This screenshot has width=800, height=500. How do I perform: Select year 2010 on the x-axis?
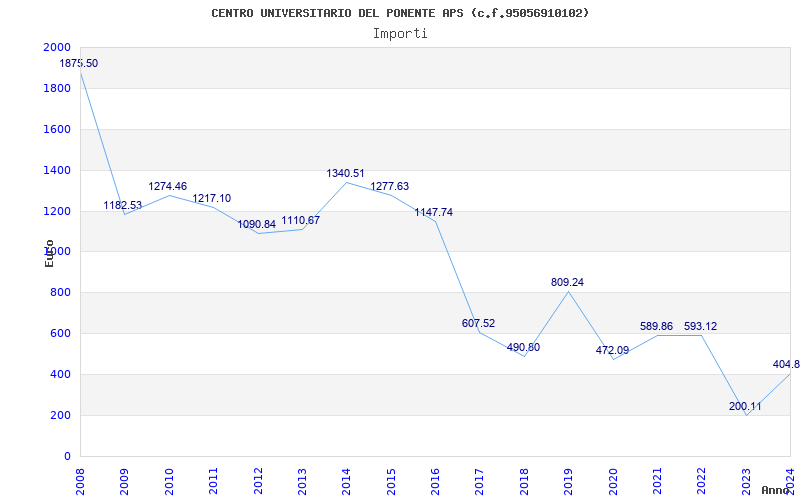(169, 481)
